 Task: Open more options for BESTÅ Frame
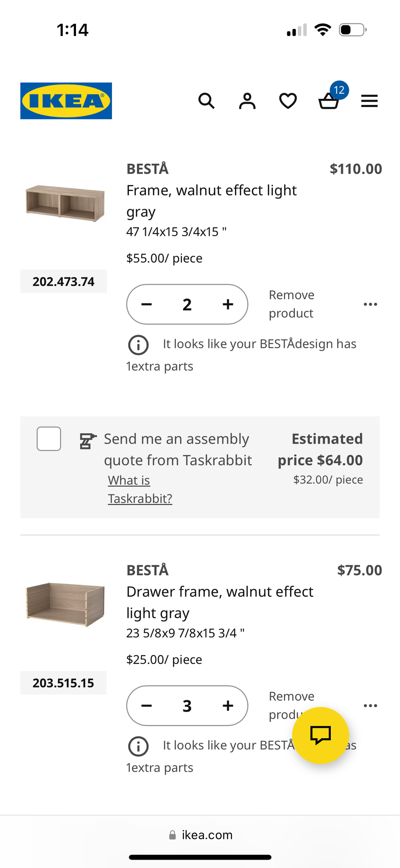370,304
